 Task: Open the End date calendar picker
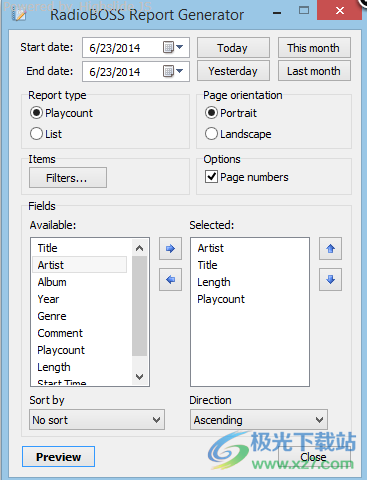coord(173,71)
